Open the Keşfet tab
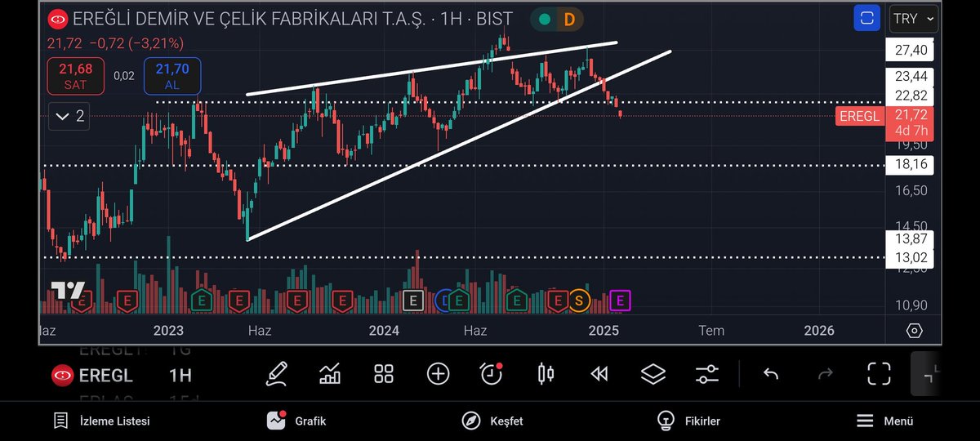 click(492, 421)
